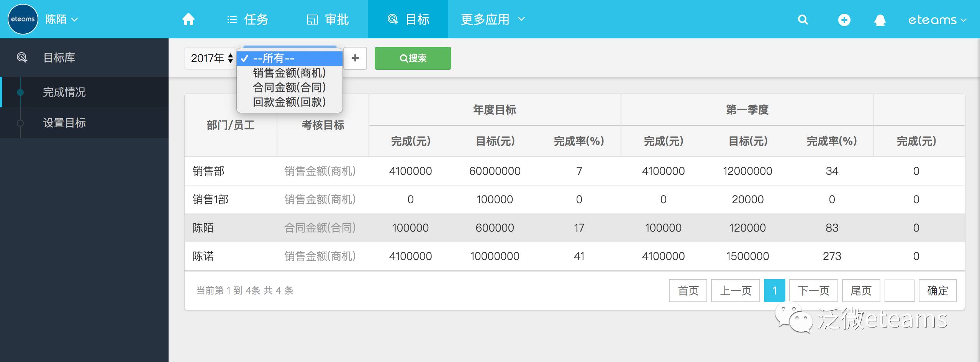Screen dimensions: 980x362
Task: Switch to the 任务 tab
Action: [x=248, y=19]
